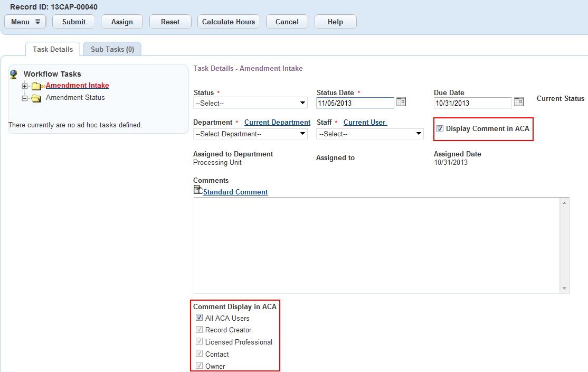Click the Workflow Tasks globe icon
This screenshot has width=588, height=372.
[x=14, y=75]
